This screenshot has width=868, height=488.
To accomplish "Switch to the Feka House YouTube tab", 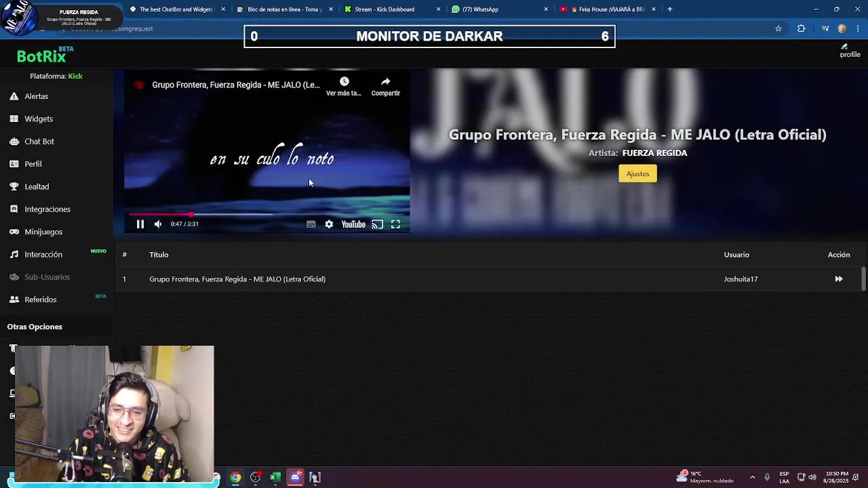I will coord(607,9).
